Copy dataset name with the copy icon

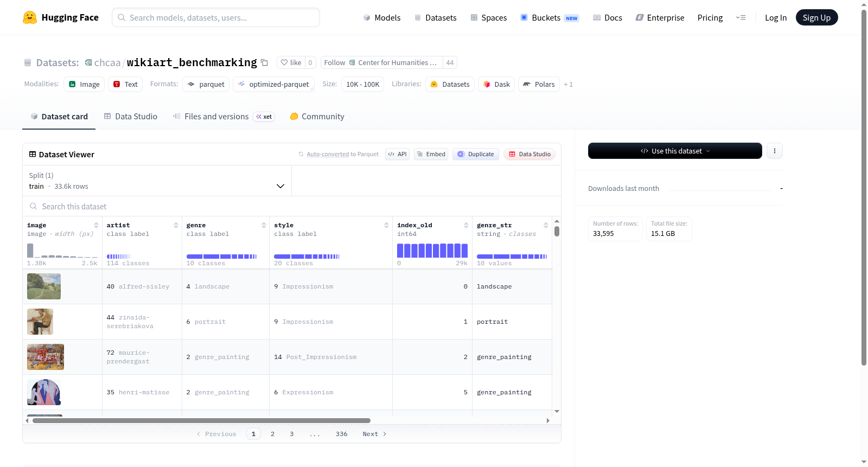(264, 62)
